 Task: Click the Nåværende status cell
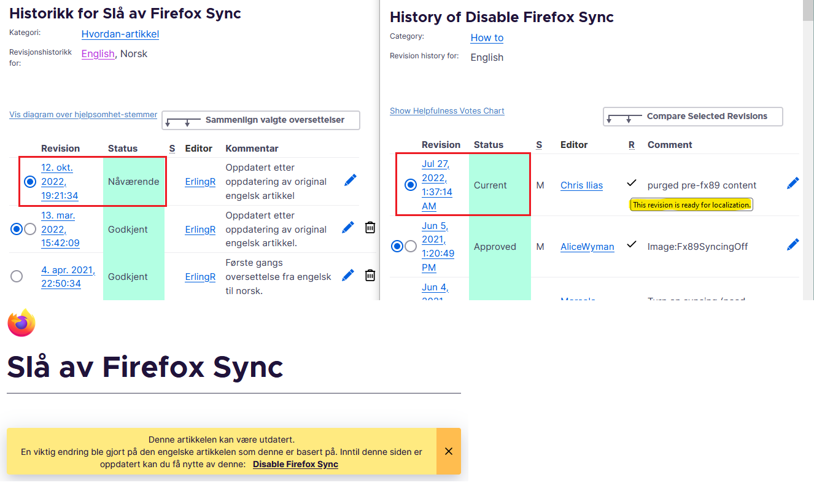pyautogui.click(x=134, y=182)
